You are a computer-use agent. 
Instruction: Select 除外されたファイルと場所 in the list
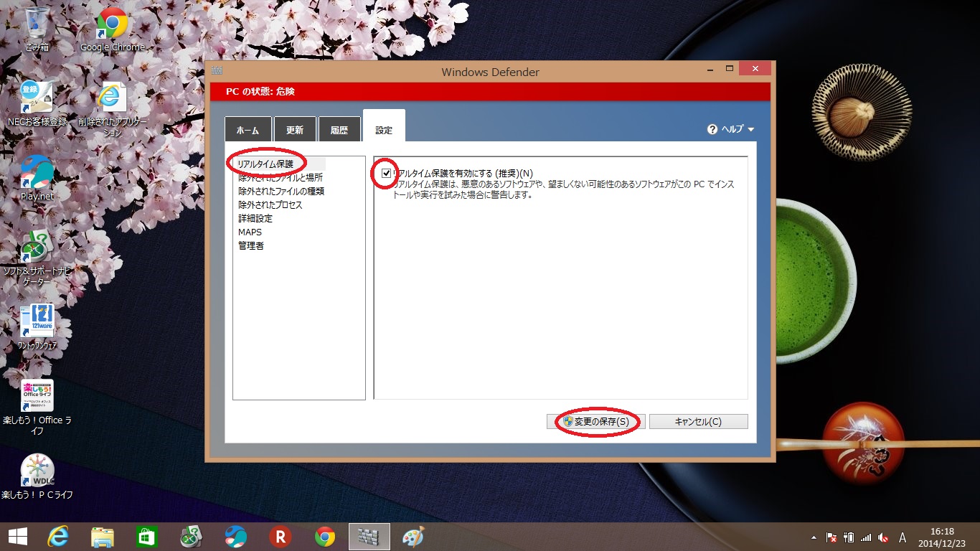coord(281,177)
